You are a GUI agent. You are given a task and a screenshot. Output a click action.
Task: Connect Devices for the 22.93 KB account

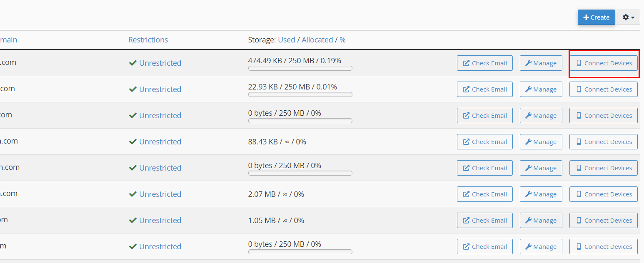(x=603, y=89)
